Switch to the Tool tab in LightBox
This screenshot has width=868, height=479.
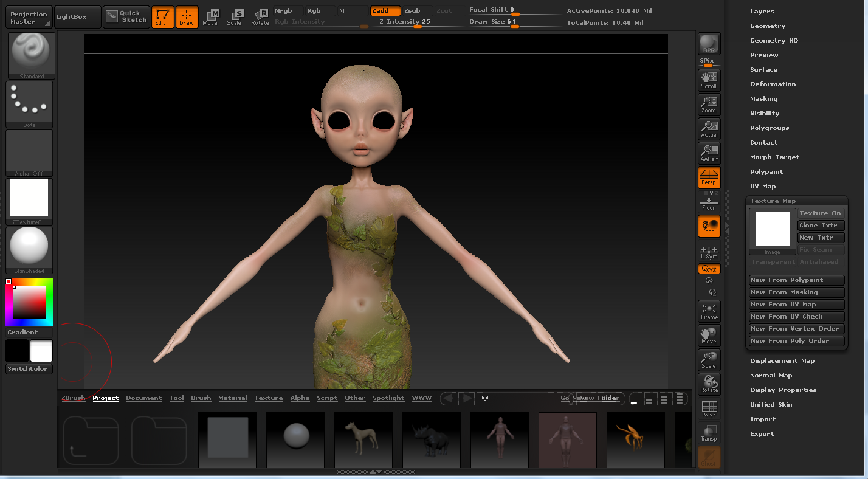(176, 398)
